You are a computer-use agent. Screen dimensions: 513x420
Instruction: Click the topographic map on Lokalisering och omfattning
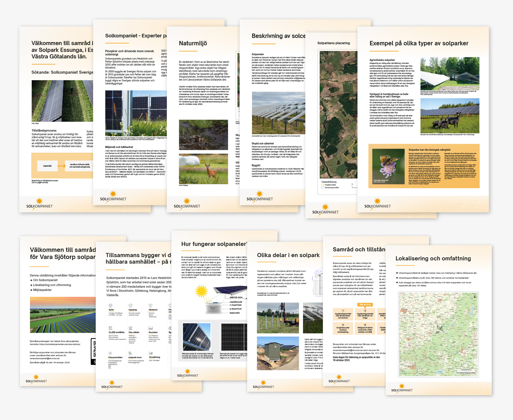pyautogui.click(x=438, y=334)
